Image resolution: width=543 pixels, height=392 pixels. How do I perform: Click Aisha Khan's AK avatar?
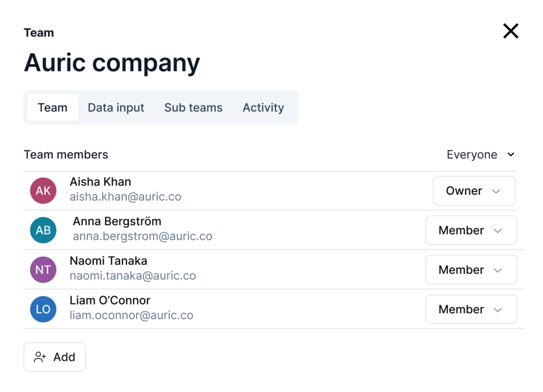click(x=43, y=191)
